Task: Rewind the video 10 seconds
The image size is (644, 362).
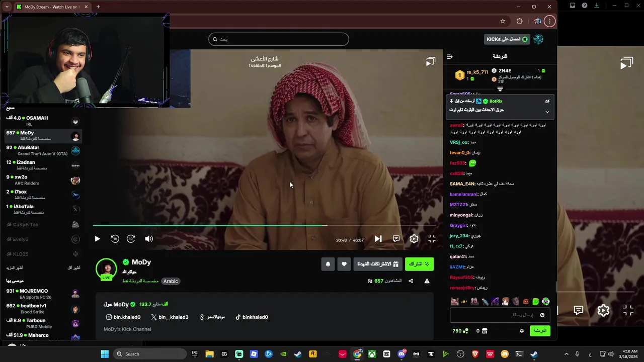Action: pyautogui.click(x=115, y=239)
